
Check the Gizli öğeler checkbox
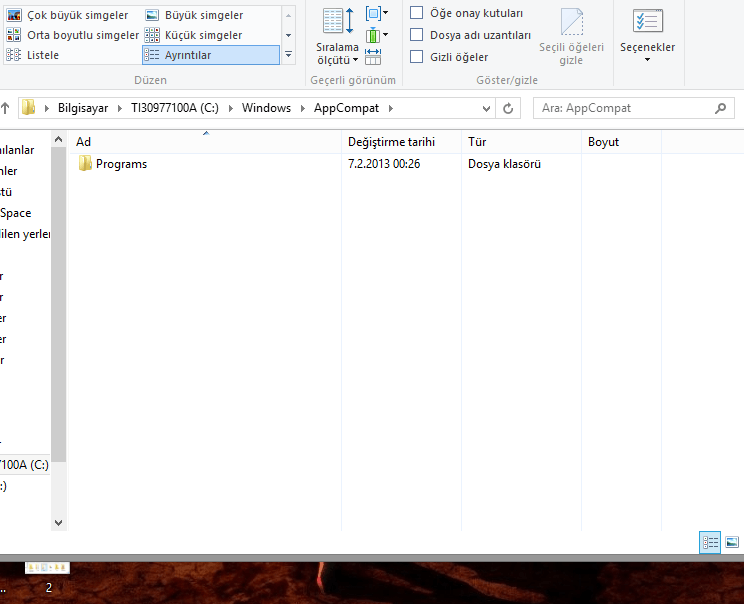[417, 57]
